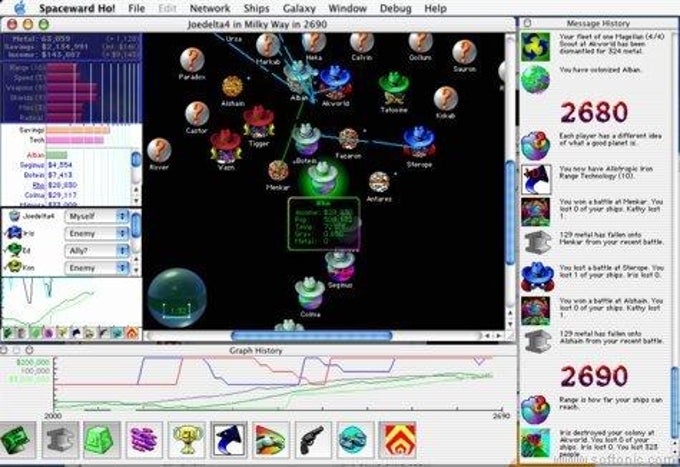Click the galaxy map horizontal scrollbar thumb

click(x=311, y=336)
